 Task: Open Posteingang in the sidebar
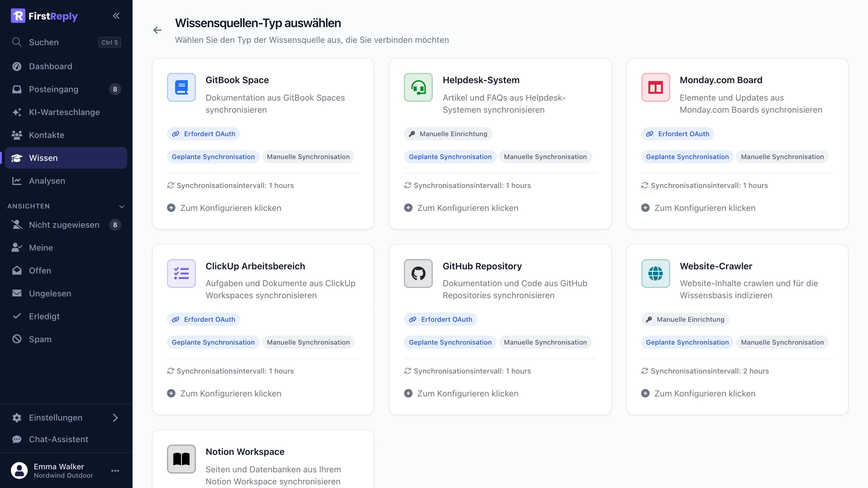click(66, 89)
